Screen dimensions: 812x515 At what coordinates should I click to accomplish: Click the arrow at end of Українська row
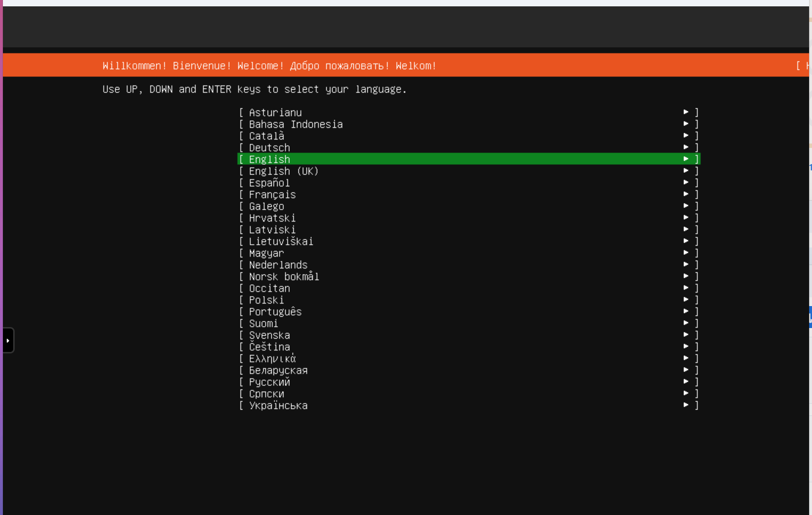pyautogui.click(x=686, y=405)
